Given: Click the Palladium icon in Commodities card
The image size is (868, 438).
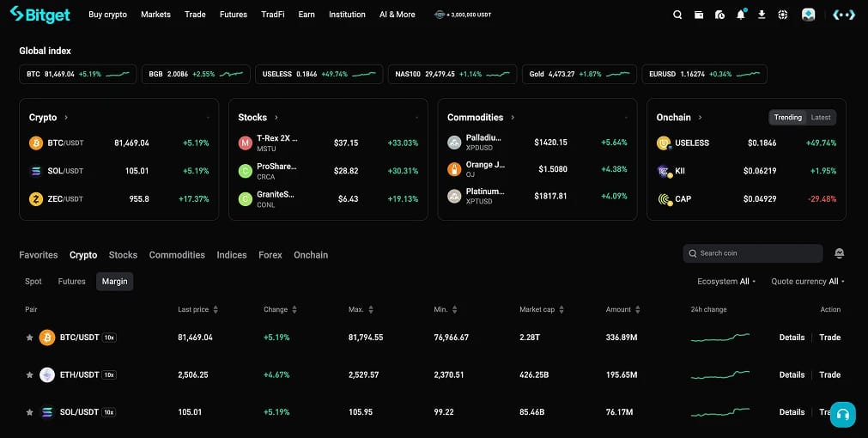Looking at the screenshot, I should tap(454, 143).
